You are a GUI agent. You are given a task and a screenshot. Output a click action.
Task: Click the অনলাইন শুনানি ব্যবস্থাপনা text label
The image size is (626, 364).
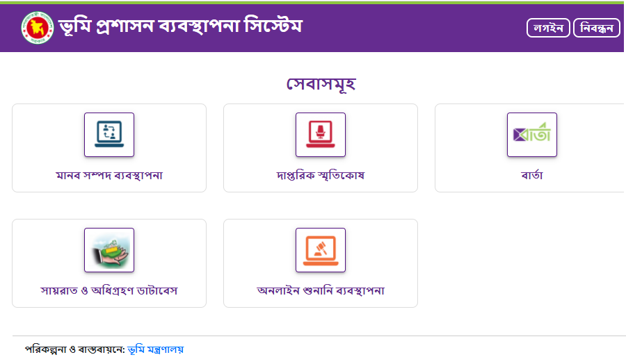(321, 290)
